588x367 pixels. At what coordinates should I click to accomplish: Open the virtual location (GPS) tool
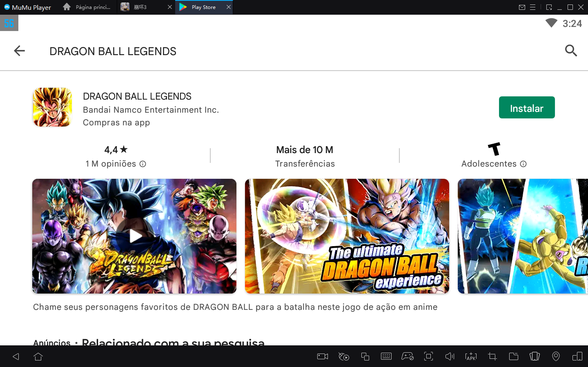tap(556, 356)
